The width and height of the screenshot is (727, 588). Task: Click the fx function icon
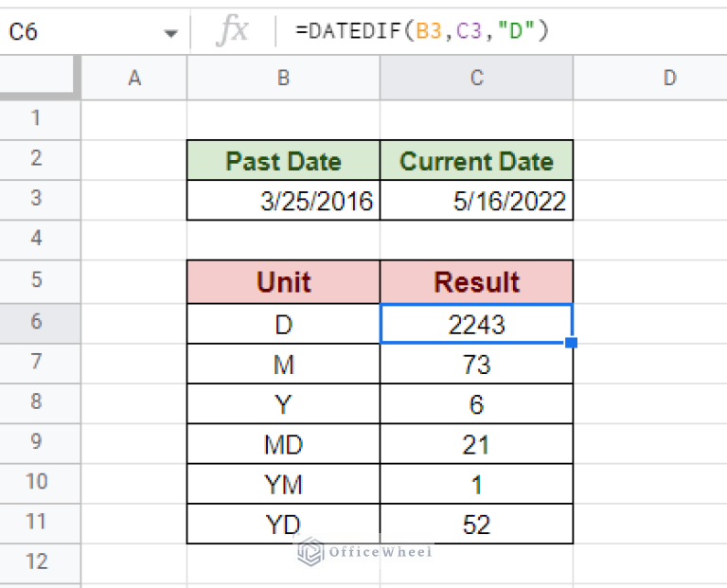click(232, 31)
